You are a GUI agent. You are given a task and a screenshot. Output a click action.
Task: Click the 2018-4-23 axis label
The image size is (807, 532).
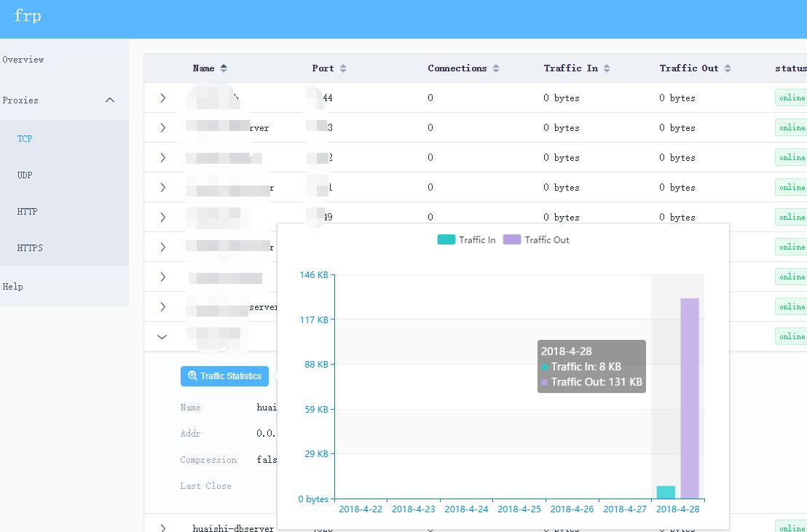(x=413, y=509)
